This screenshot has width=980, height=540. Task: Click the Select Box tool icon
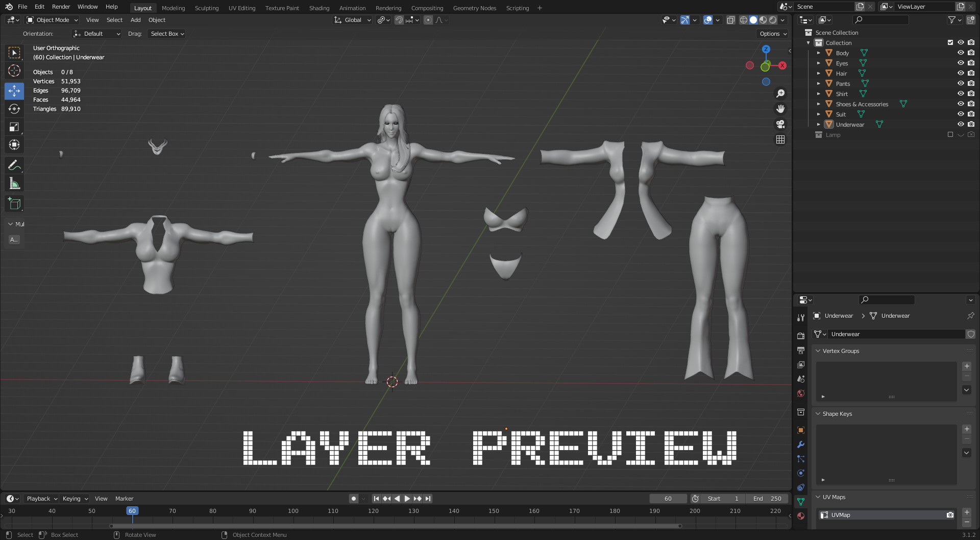(14, 53)
